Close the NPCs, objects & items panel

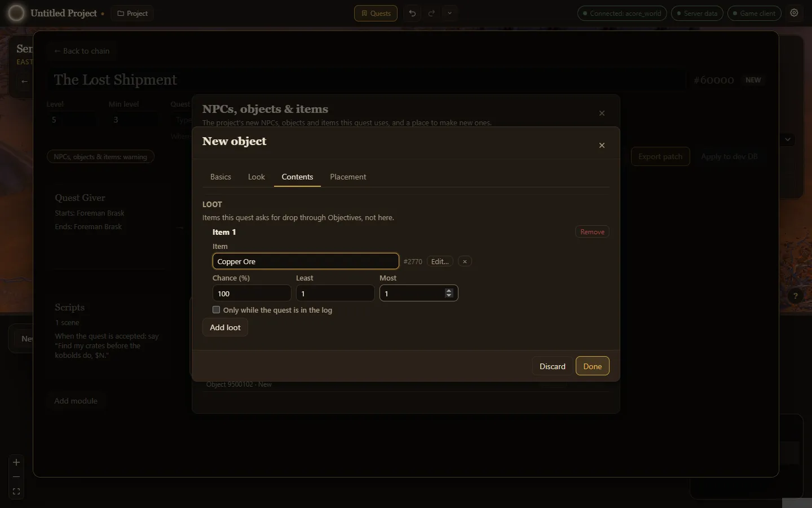602,113
